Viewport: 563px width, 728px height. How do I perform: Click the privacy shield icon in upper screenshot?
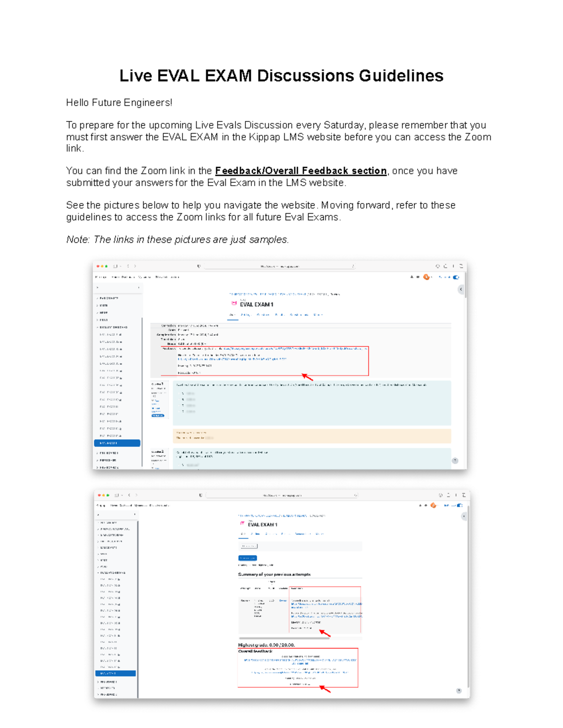199,266
